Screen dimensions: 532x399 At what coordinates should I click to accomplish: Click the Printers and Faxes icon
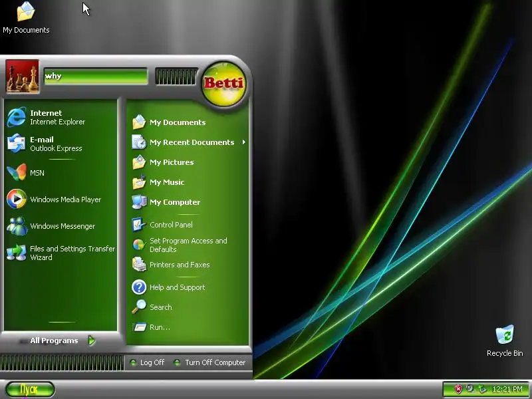click(139, 264)
